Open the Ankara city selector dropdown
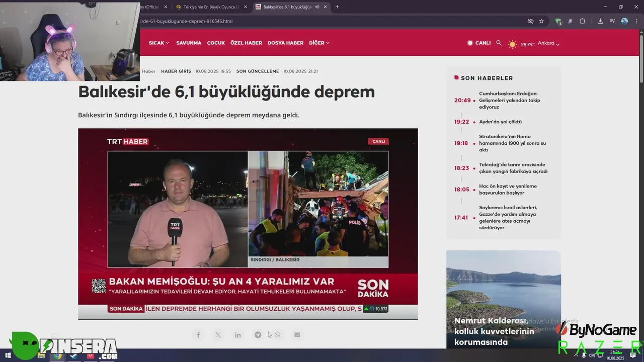This screenshot has width=644, height=362. [x=548, y=43]
